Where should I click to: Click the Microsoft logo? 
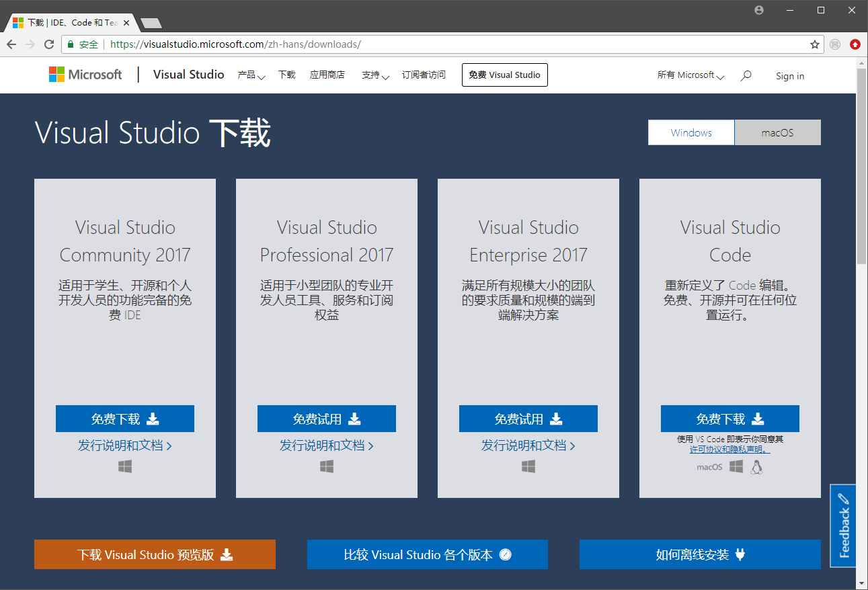(85, 75)
